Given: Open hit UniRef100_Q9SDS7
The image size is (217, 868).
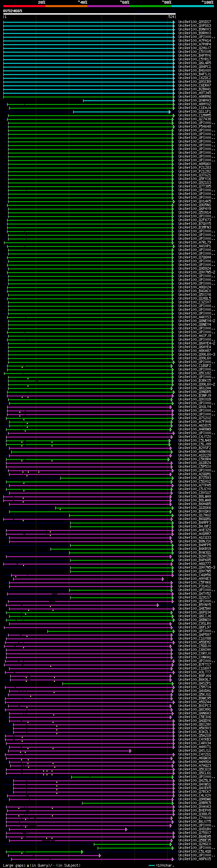Looking at the screenshot, I should coord(195,22).
